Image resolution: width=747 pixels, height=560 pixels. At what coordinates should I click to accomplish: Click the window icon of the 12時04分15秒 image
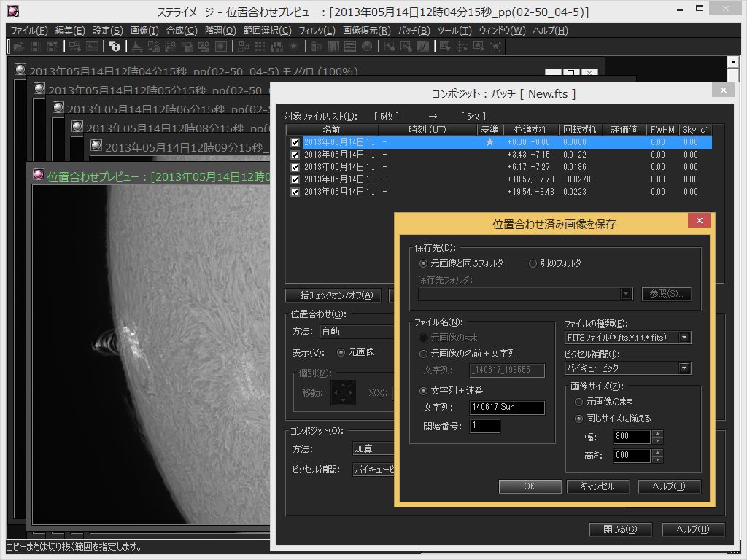tap(20, 69)
